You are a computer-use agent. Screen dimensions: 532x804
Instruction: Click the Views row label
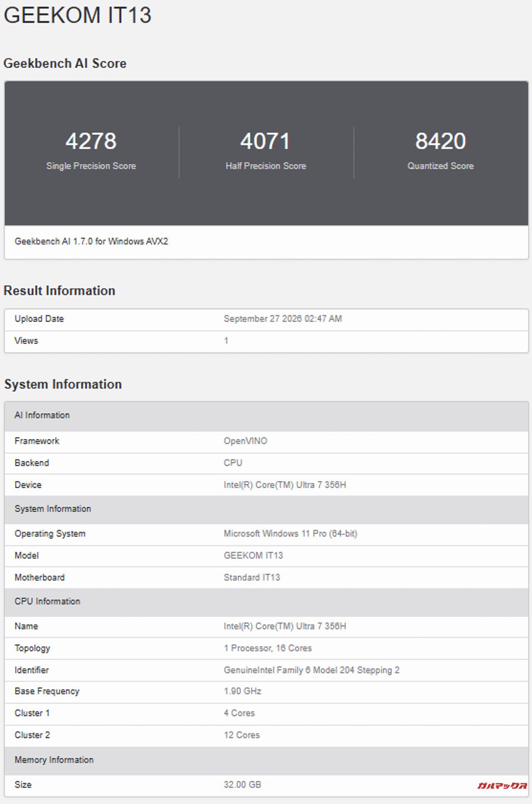[x=26, y=341]
